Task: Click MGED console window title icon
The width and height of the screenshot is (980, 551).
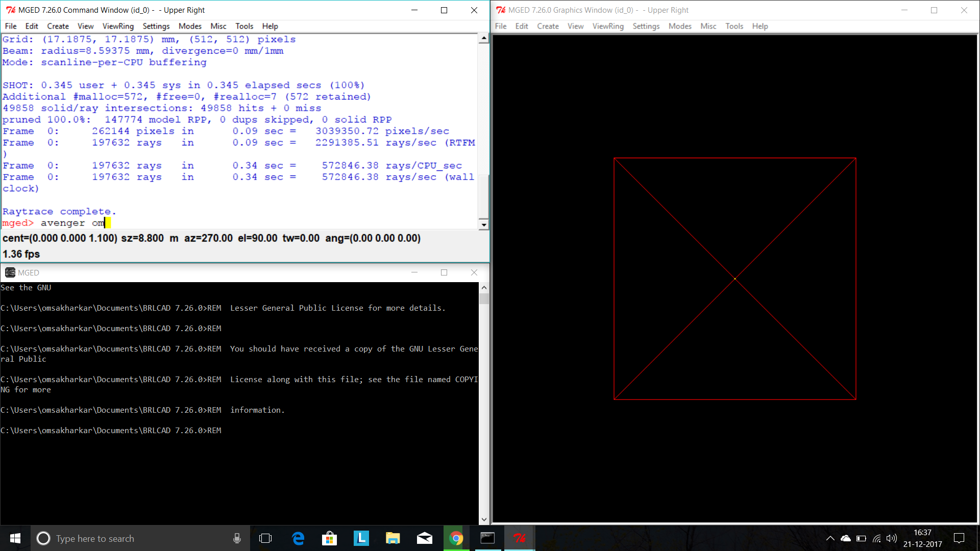Action: click(x=10, y=272)
